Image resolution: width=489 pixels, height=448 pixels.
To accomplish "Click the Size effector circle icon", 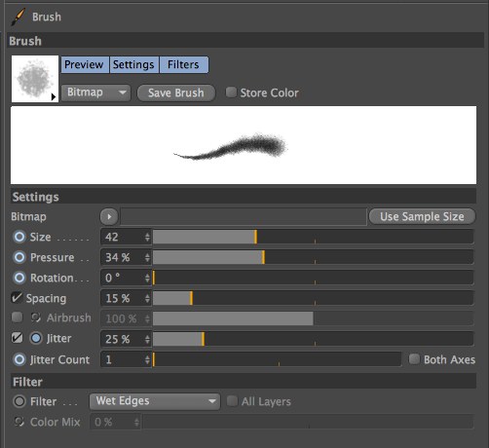I will 19,237.
